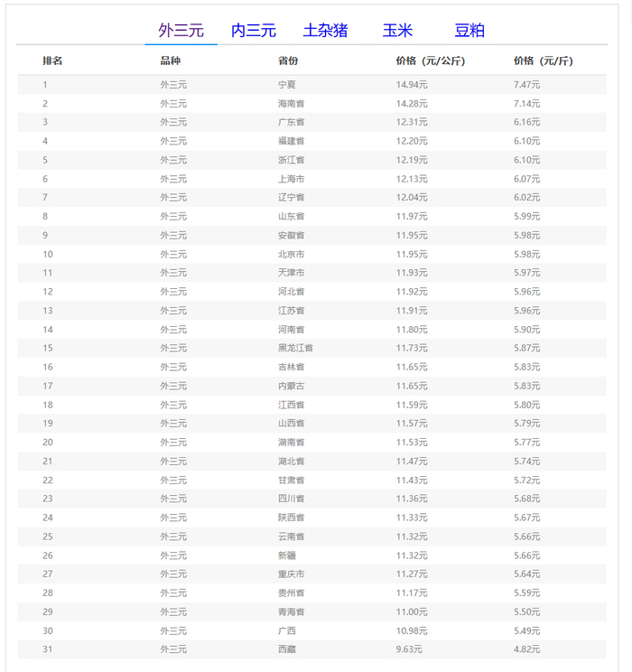632x672 pixels.
Task: Switch to the 玉米 tab
Action: [397, 31]
